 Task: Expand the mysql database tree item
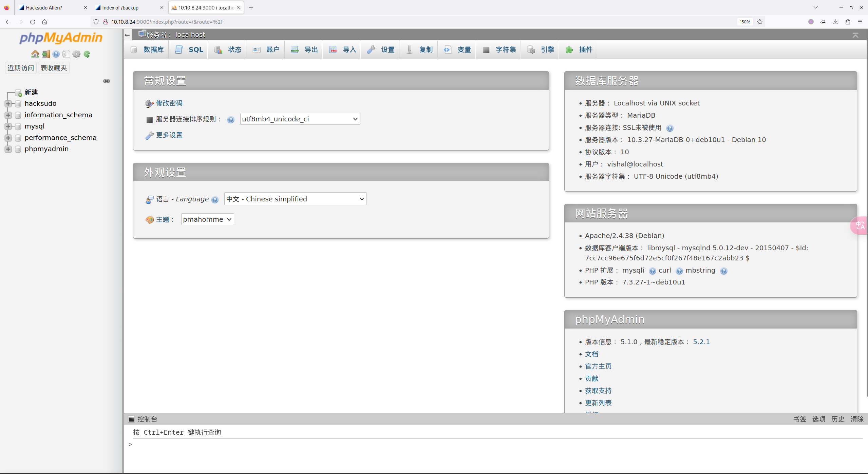[7, 126]
